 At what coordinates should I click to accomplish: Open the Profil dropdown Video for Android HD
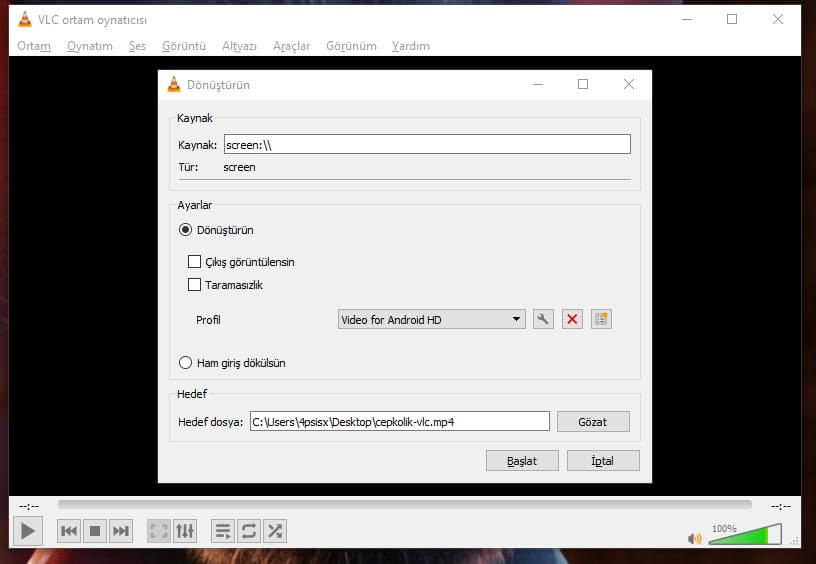pos(431,319)
